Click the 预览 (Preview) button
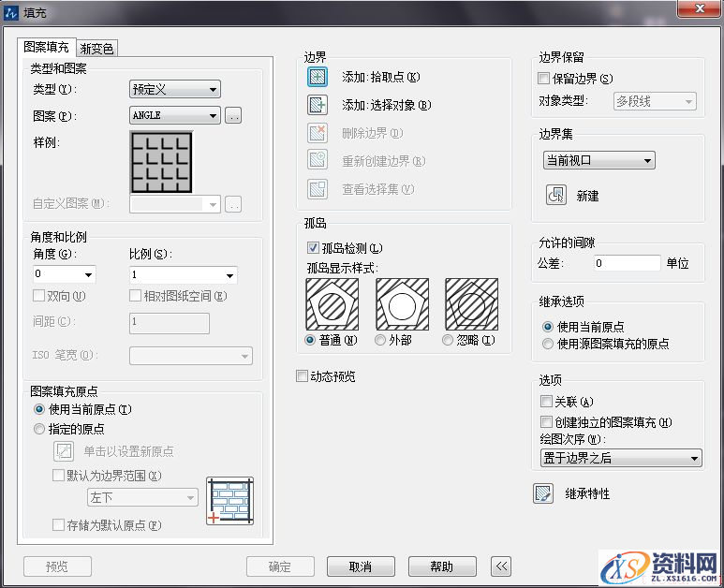Screen dimensions: 724x588 coord(57,566)
